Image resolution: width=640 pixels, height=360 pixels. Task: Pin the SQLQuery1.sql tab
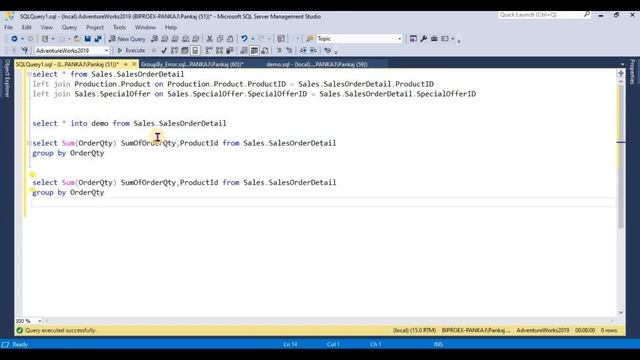click(x=126, y=64)
